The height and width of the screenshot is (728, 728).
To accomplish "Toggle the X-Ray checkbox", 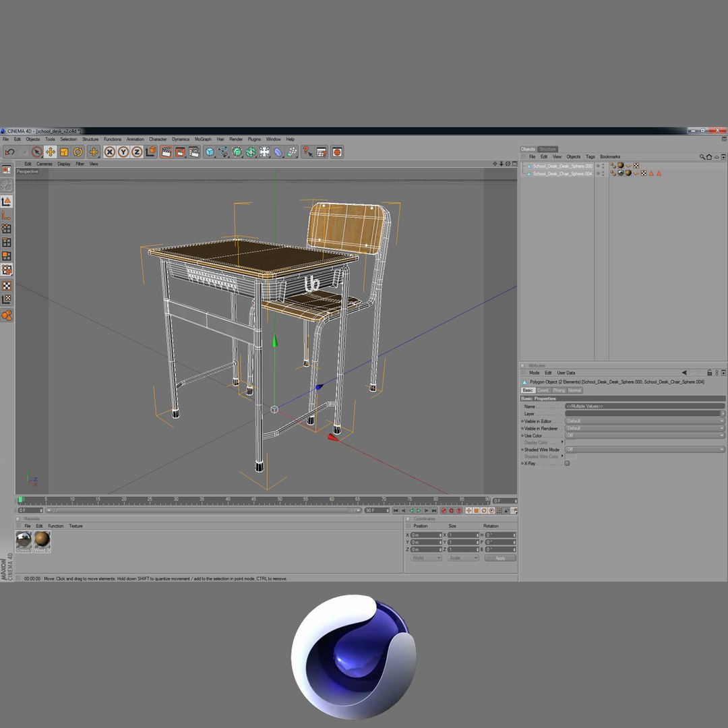I will [x=567, y=463].
